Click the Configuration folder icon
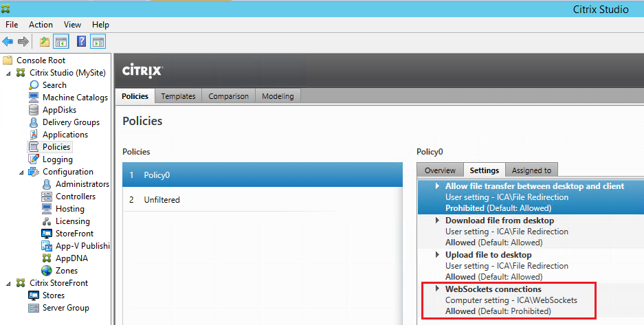The width and height of the screenshot is (644, 325). point(34,172)
